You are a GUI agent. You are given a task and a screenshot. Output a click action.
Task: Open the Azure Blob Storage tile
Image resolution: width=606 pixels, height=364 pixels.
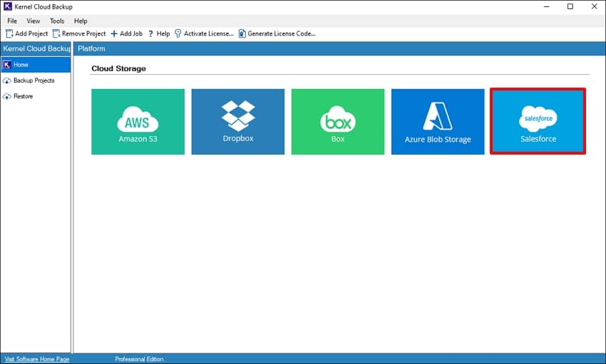[x=438, y=122]
